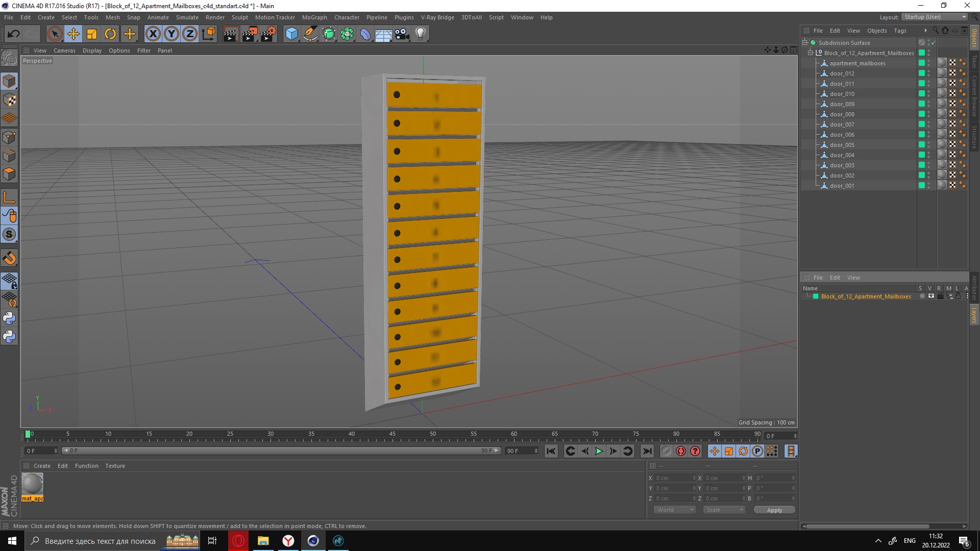Click the Apply button in coordinates

775,509
